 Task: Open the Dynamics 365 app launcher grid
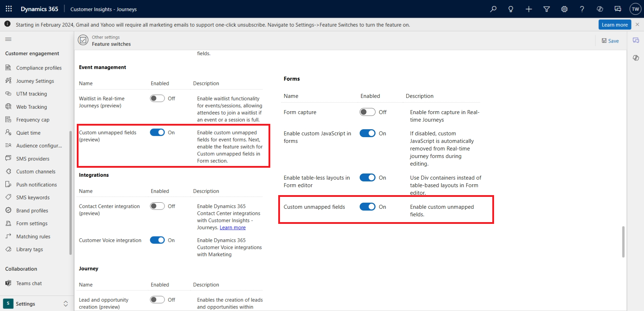[x=9, y=9]
